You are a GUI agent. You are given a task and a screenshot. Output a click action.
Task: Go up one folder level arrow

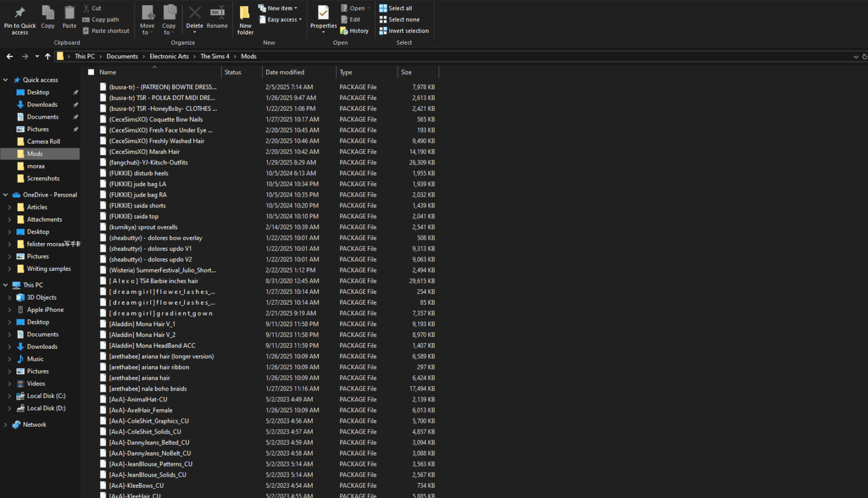tap(47, 57)
